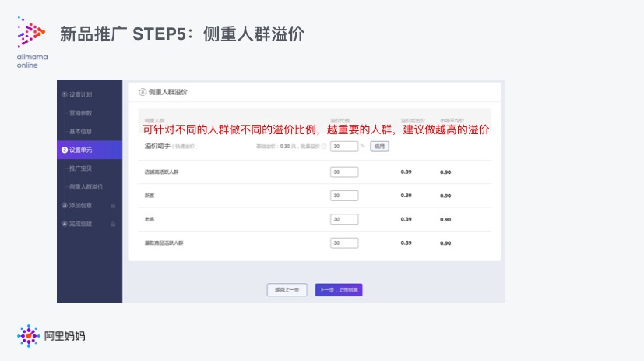Open step 4 完成创建 in sidebar
The height and width of the screenshot is (361, 644).
tap(77, 224)
